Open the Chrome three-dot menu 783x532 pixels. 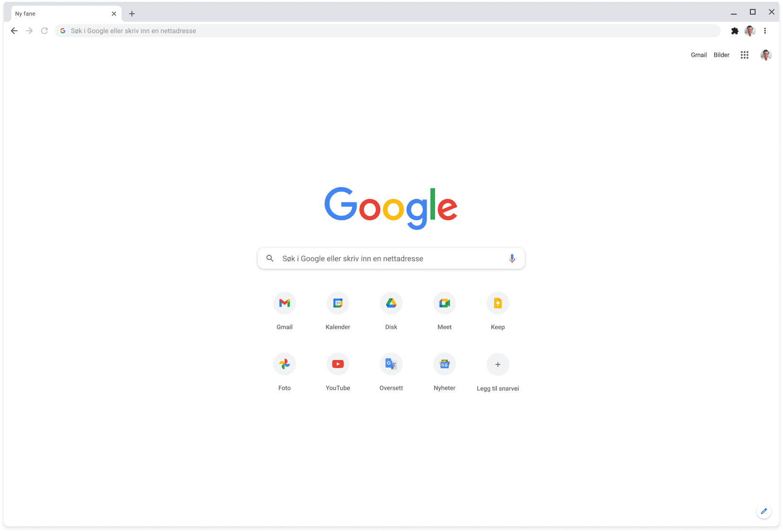pos(765,31)
